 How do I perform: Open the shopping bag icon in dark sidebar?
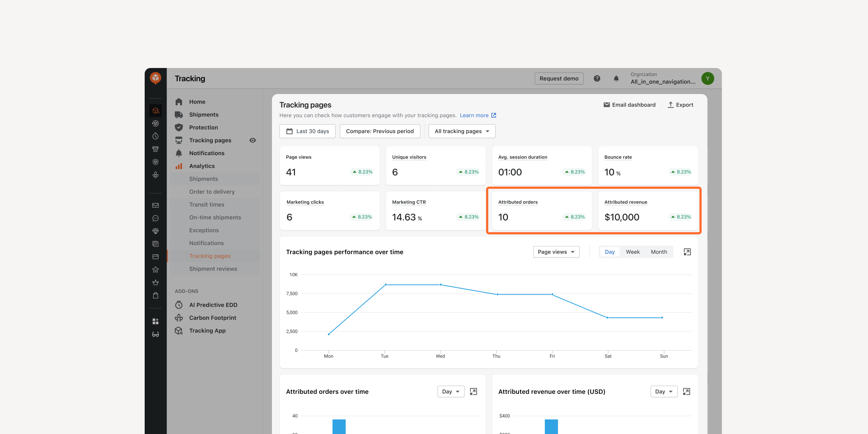pyautogui.click(x=155, y=295)
